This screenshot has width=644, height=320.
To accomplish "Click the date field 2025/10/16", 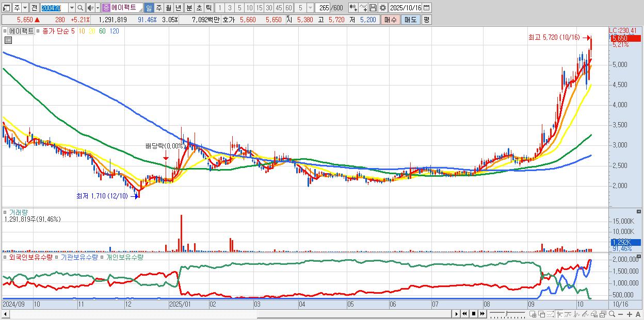I will pyautogui.click(x=406, y=8).
